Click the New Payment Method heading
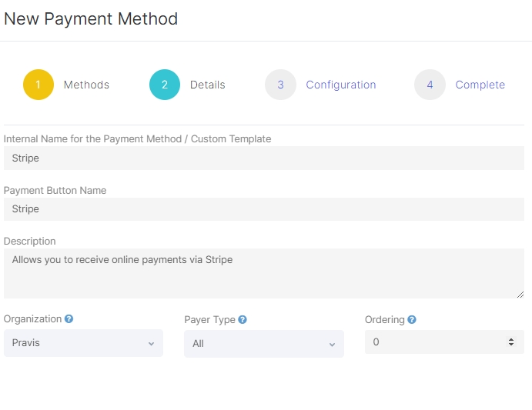This screenshot has width=532, height=410. click(91, 19)
